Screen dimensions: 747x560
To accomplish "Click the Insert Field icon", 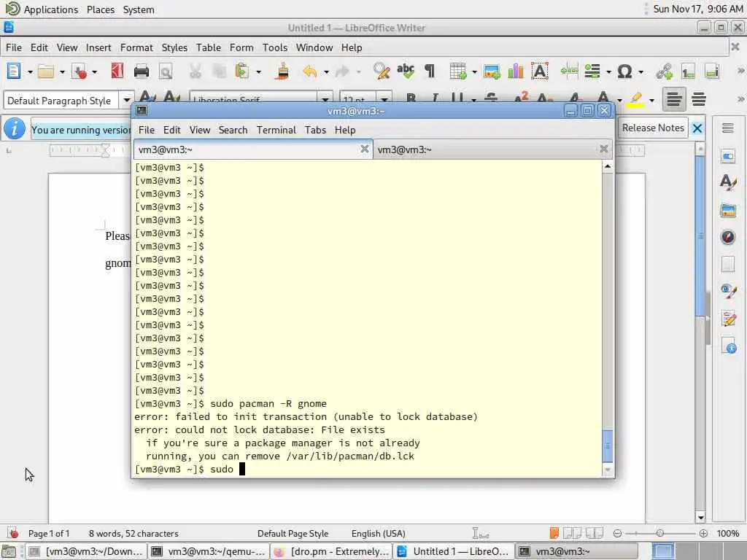I will coord(592,71).
